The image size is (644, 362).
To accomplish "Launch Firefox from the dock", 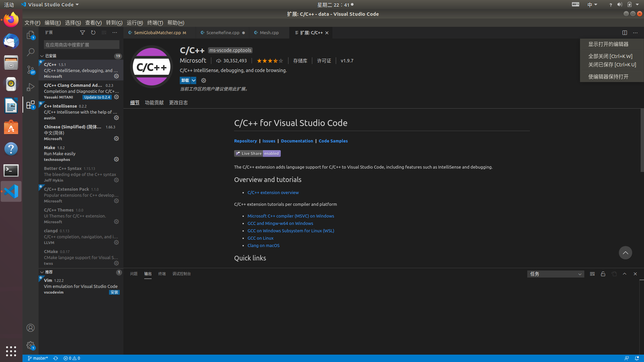I will coord(11,20).
